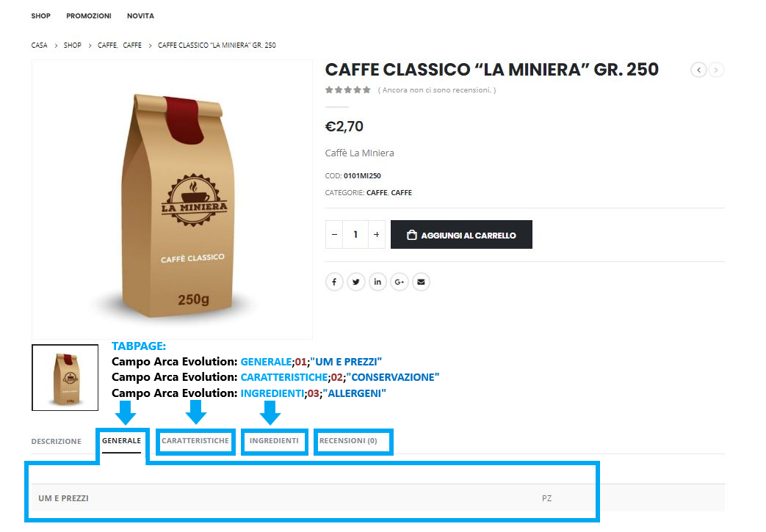Open Novita in top menu

coord(140,15)
